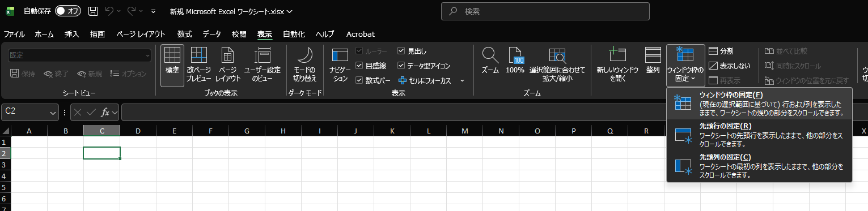
Task: Select row 4 header
Action: (5, 176)
